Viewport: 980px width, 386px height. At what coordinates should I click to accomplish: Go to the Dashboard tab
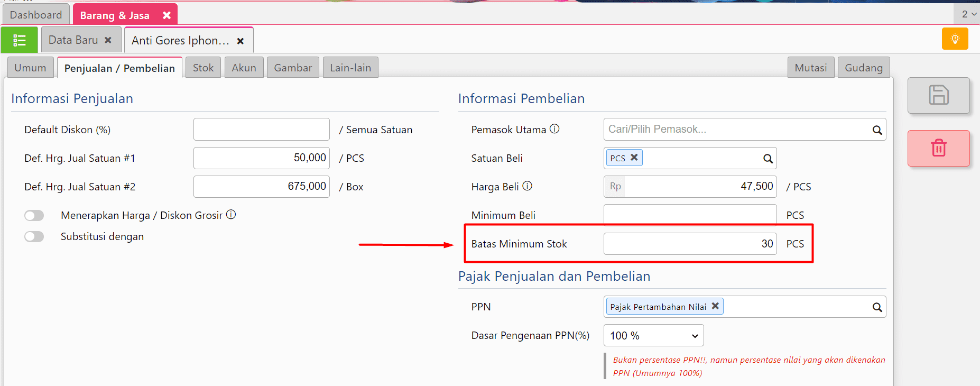point(36,15)
